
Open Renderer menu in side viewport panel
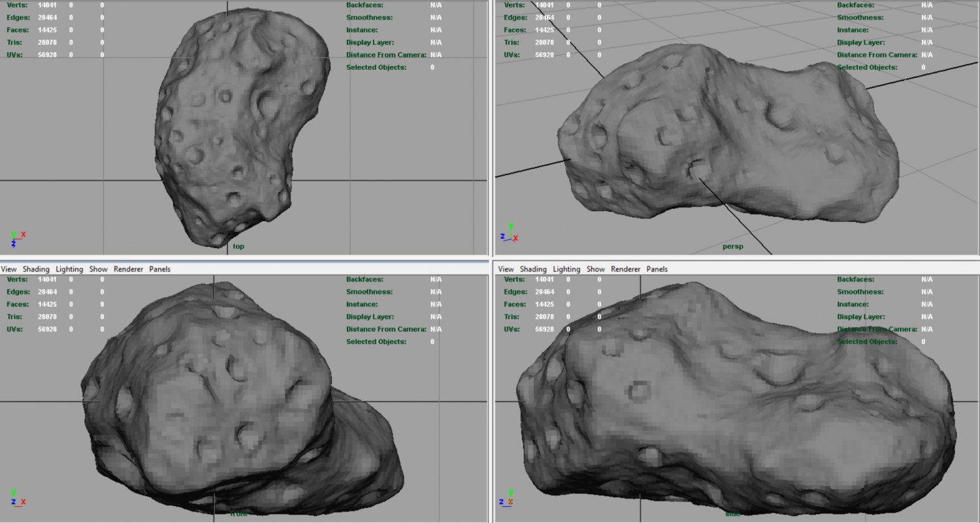(x=625, y=269)
